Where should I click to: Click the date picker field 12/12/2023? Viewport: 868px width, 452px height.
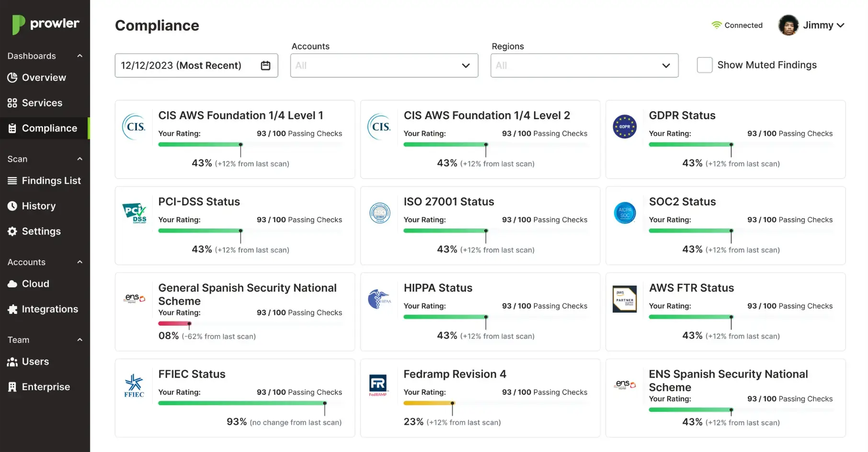coord(196,66)
